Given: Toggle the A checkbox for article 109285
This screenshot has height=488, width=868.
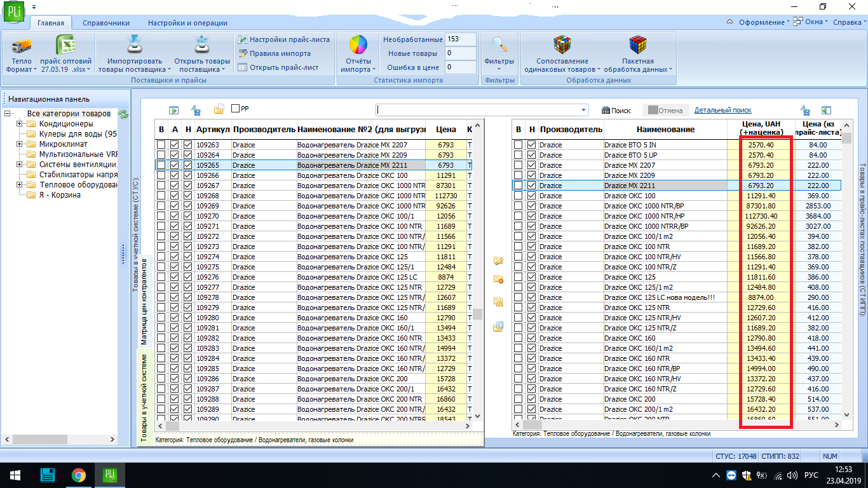Looking at the screenshot, I should [175, 369].
